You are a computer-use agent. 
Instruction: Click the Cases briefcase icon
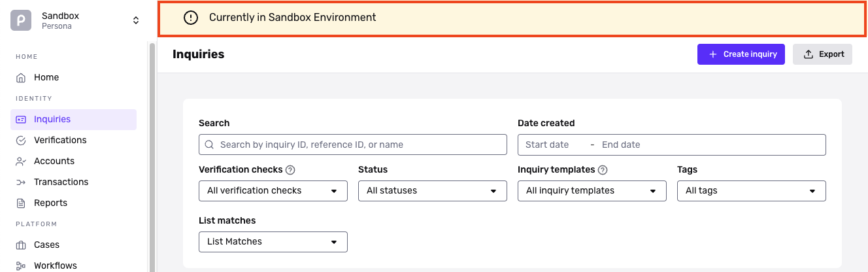pyautogui.click(x=21, y=245)
